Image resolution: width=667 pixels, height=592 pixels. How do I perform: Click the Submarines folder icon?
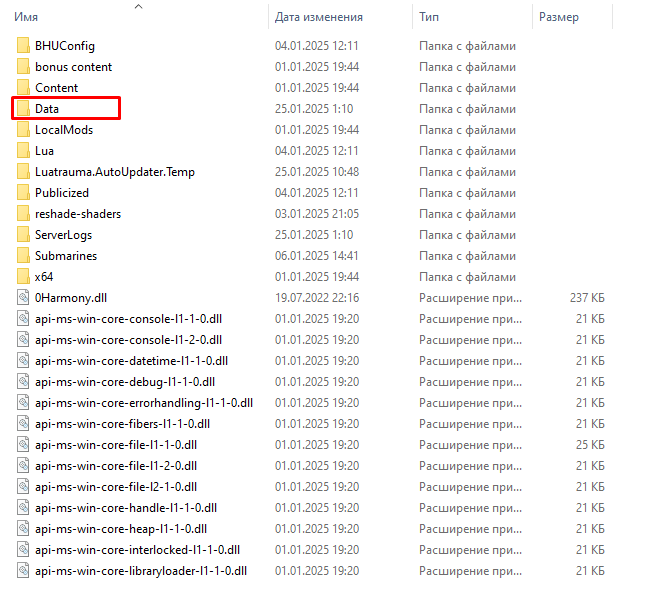pos(24,255)
